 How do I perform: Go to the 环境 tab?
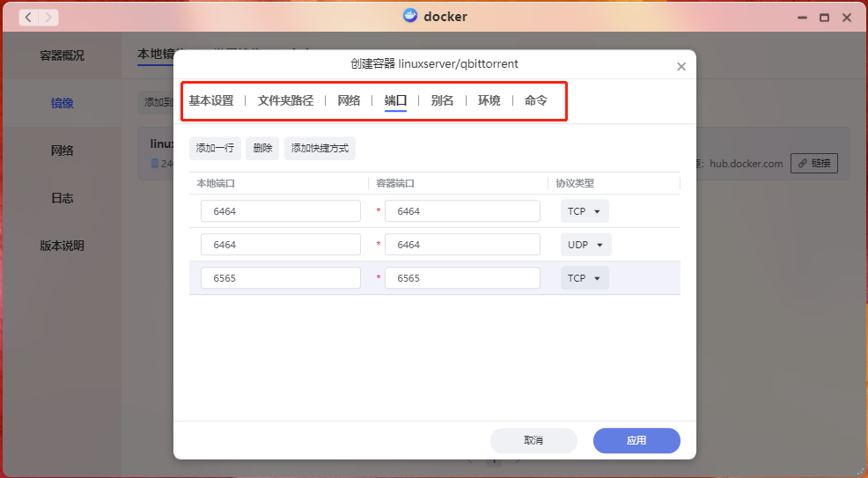point(489,100)
